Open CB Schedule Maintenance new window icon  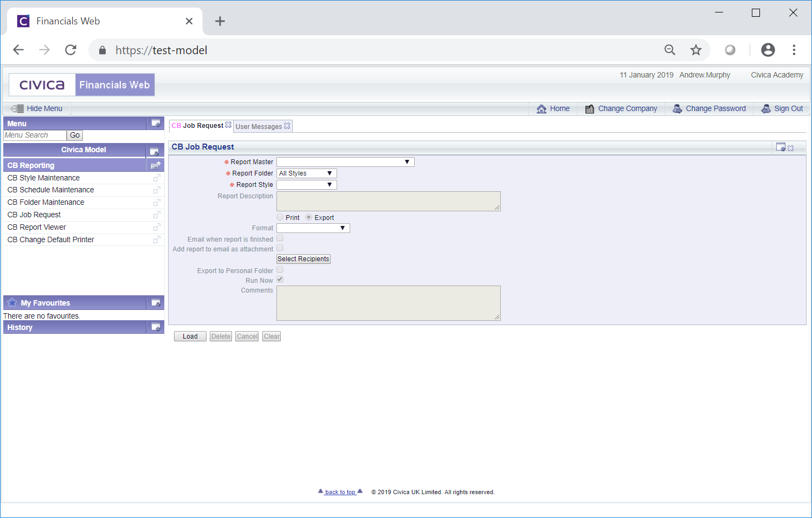pos(157,190)
